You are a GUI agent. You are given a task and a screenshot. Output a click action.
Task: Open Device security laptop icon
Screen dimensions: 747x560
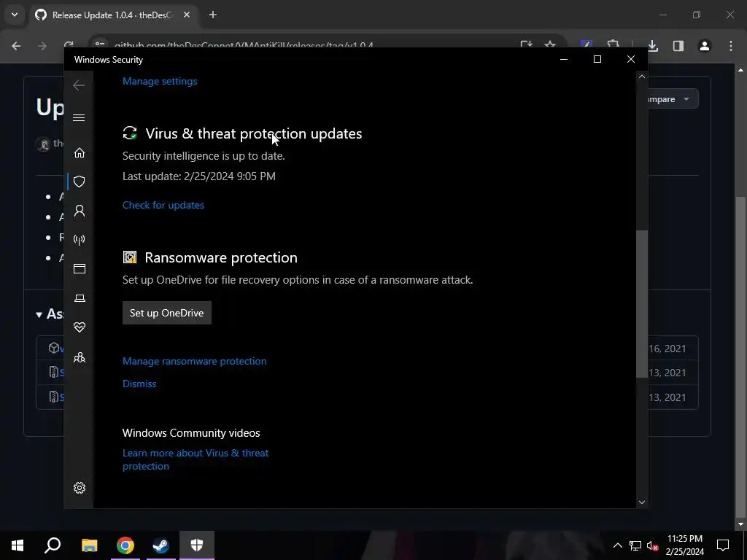tap(80, 298)
